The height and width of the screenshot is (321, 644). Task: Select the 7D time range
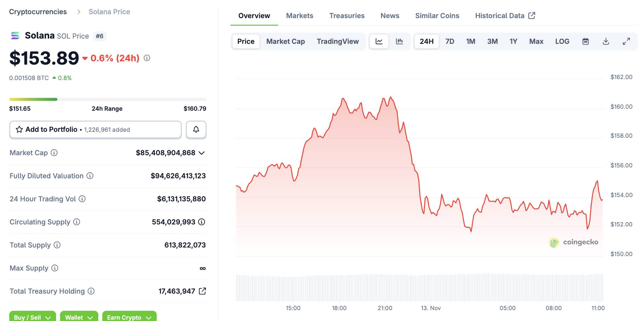point(450,42)
